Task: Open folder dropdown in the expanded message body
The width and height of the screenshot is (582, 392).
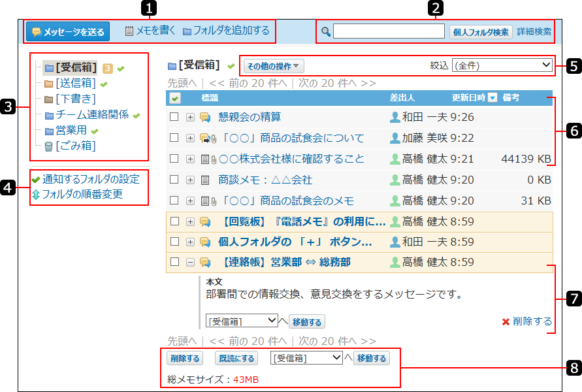Action: click(242, 321)
